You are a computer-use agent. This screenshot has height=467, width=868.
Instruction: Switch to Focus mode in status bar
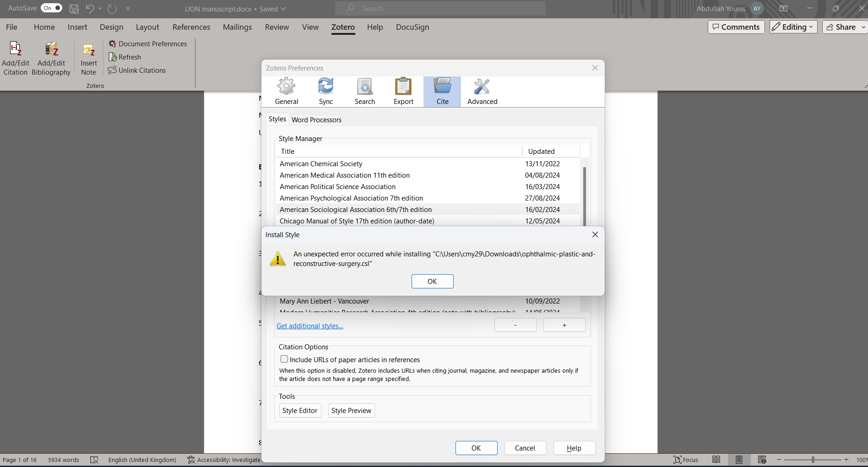[x=686, y=460]
